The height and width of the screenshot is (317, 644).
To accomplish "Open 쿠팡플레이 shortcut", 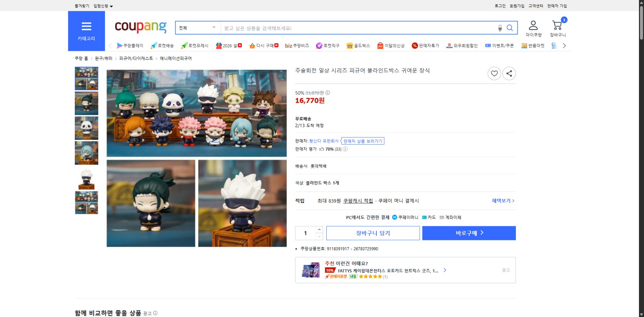I will pos(130,46).
